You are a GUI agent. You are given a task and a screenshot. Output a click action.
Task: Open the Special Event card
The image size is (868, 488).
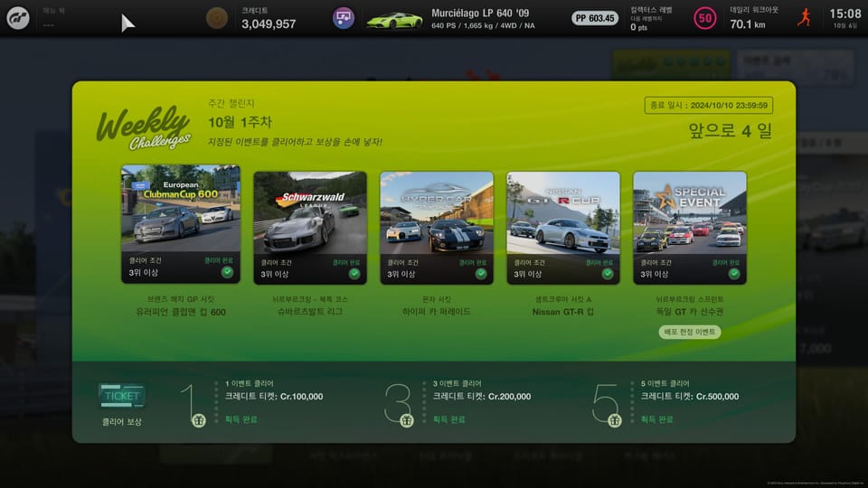click(x=690, y=228)
